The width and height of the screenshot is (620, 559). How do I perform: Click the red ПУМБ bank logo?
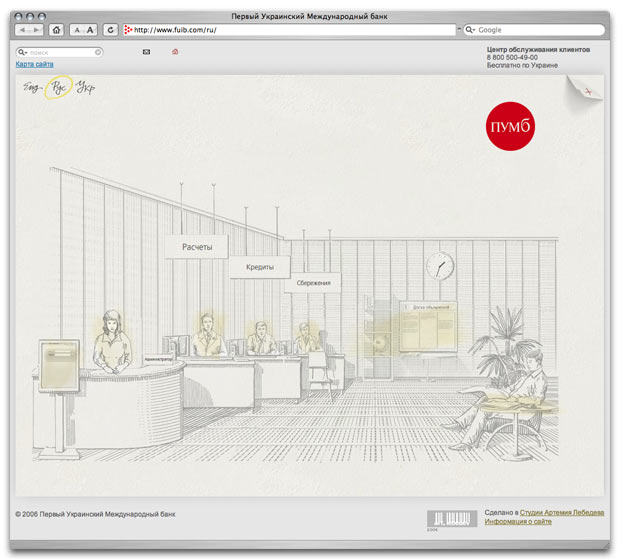[x=510, y=126]
